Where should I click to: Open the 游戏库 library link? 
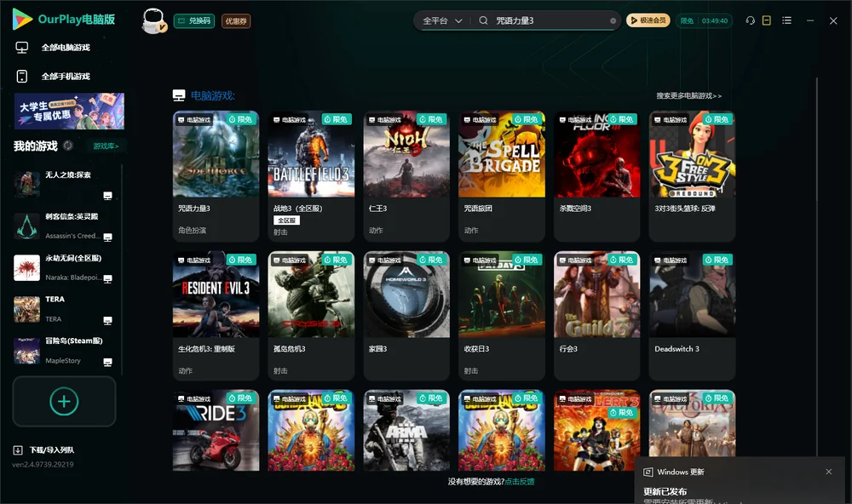tap(106, 146)
